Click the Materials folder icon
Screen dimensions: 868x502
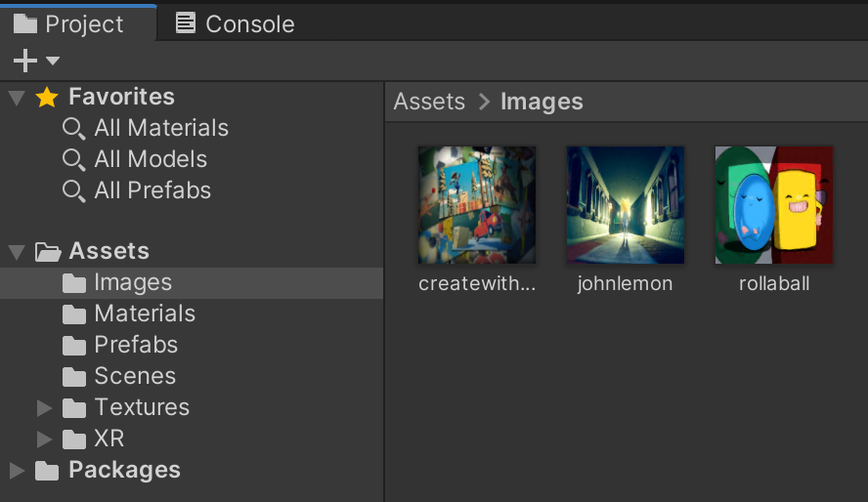[x=74, y=314]
